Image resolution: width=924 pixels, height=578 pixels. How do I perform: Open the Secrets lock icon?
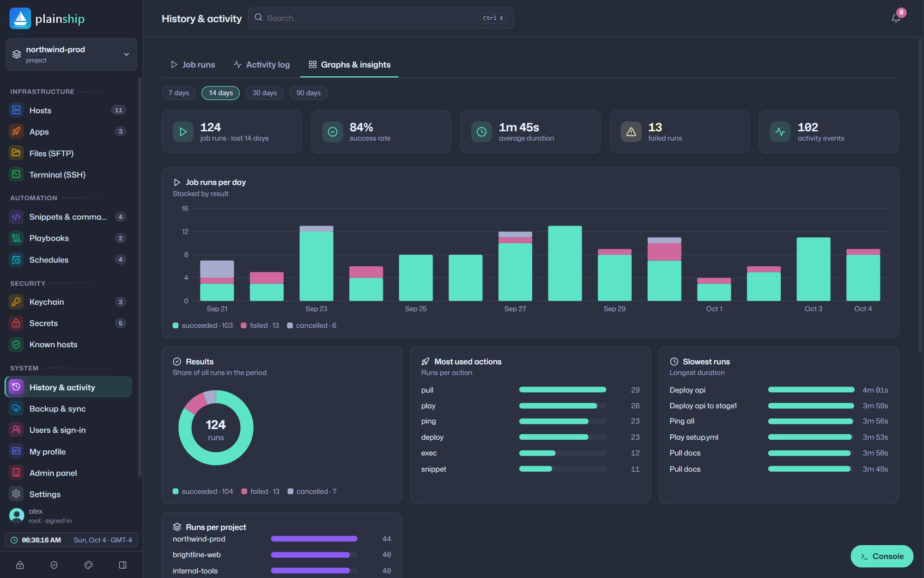16,323
